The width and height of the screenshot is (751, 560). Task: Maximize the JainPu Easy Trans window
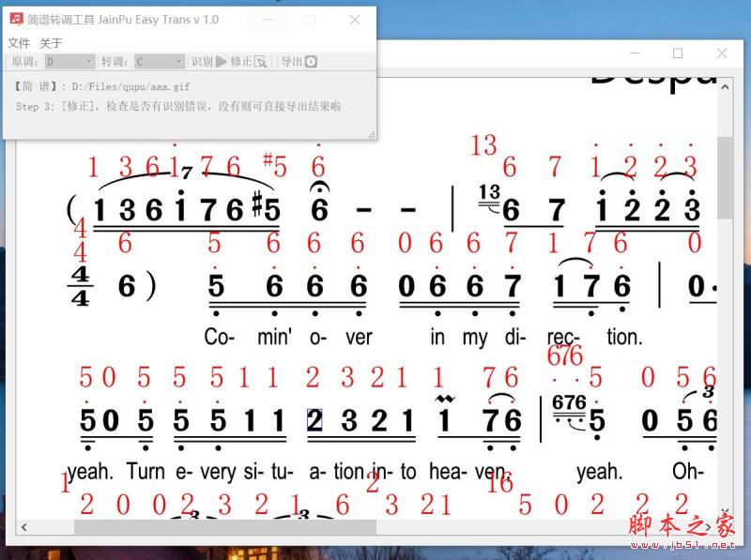311,20
